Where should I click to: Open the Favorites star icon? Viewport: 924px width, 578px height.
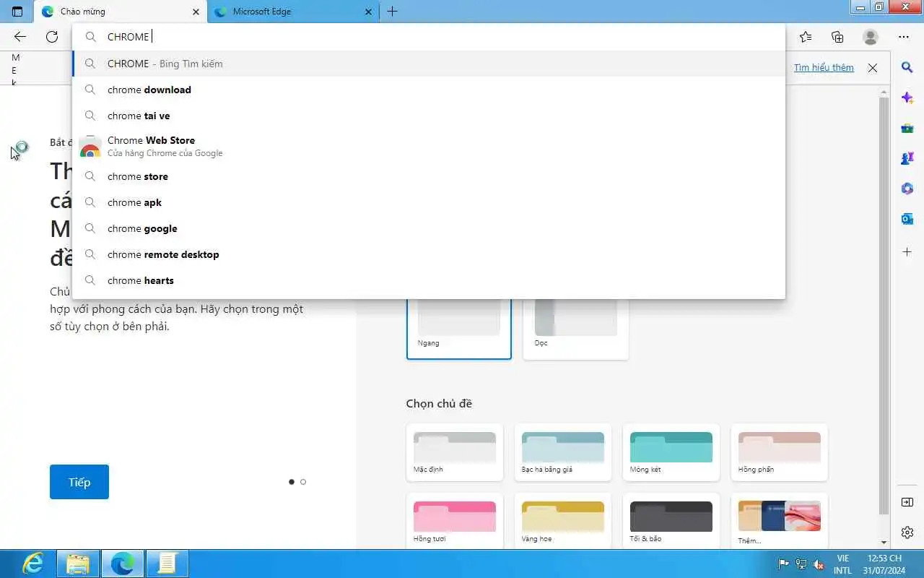[806, 37]
